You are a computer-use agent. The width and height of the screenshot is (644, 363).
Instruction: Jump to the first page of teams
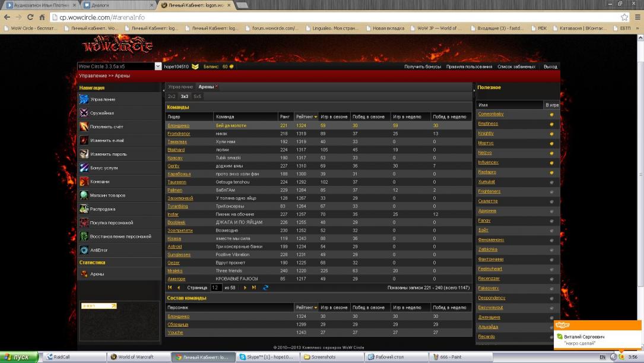click(170, 288)
